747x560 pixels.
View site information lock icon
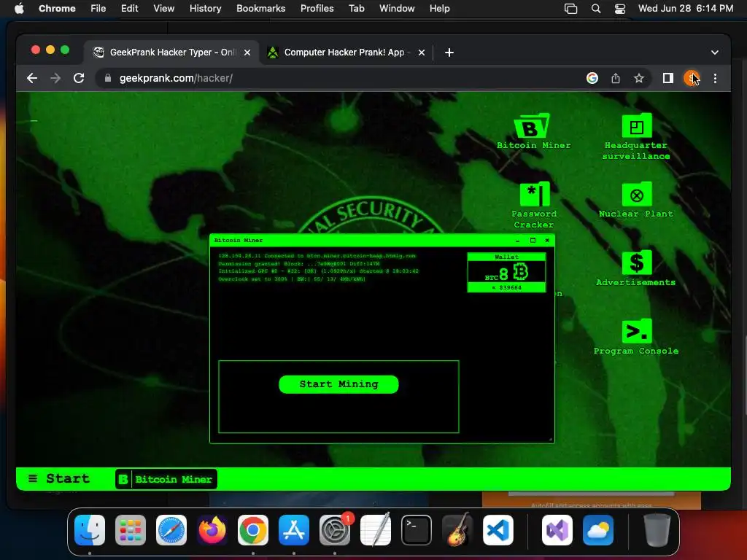[108, 78]
